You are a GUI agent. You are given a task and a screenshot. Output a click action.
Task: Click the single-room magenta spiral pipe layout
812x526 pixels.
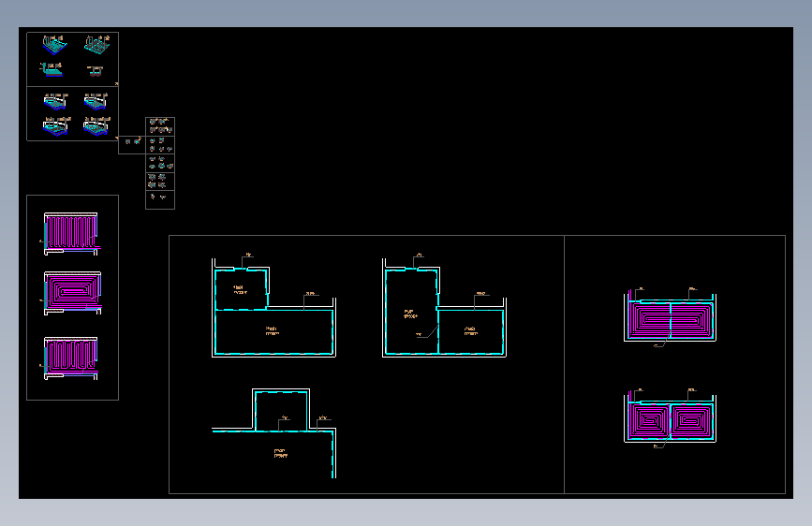click(x=72, y=293)
